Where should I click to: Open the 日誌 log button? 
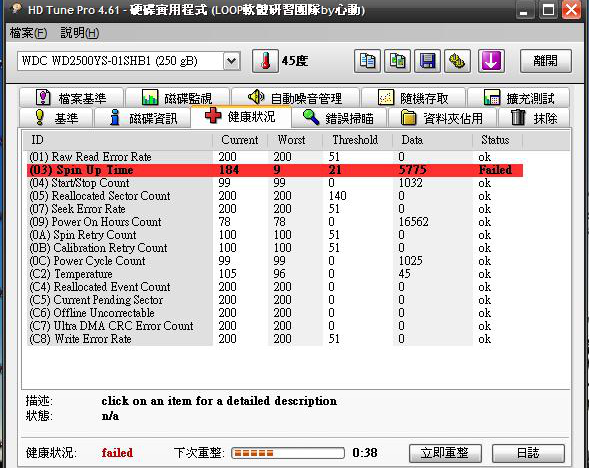click(528, 453)
